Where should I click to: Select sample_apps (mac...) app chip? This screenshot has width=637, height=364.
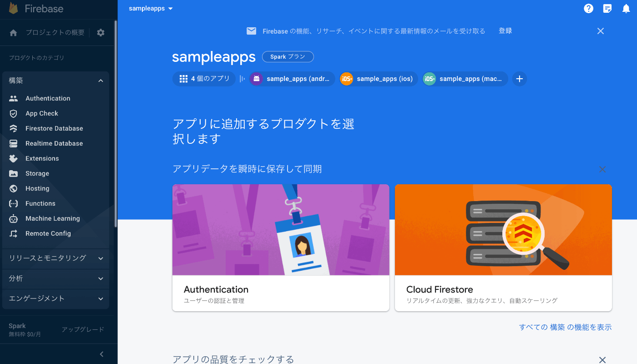click(465, 79)
